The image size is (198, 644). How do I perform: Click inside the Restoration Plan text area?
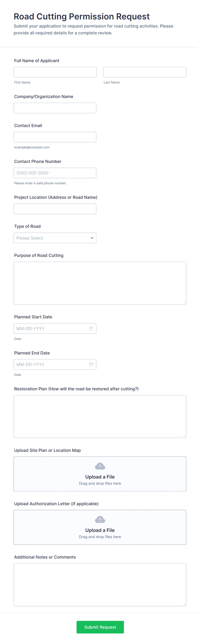100,417
